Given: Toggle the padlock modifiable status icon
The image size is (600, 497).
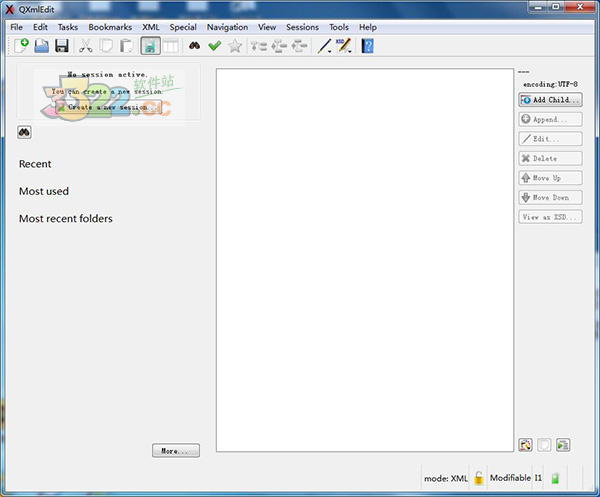Looking at the screenshot, I should point(479,478).
